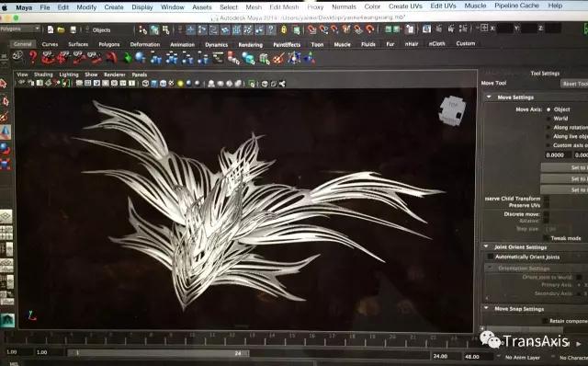Click the Reset Tool button
Screen dimensions: 588x366
[574, 84]
